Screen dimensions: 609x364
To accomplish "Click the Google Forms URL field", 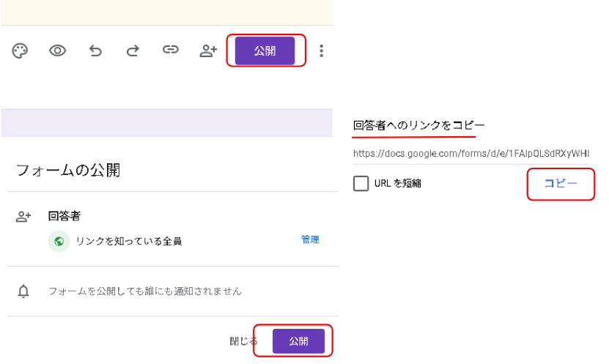I will pyautogui.click(x=470, y=154).
